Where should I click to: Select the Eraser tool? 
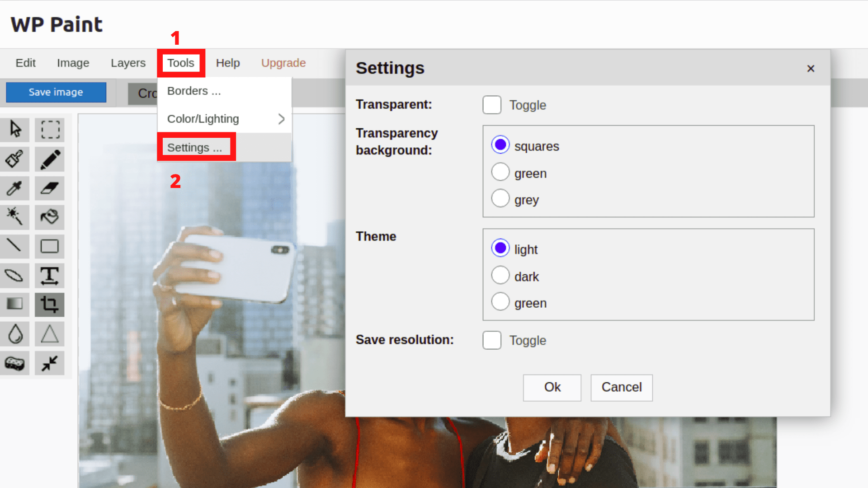49,188
